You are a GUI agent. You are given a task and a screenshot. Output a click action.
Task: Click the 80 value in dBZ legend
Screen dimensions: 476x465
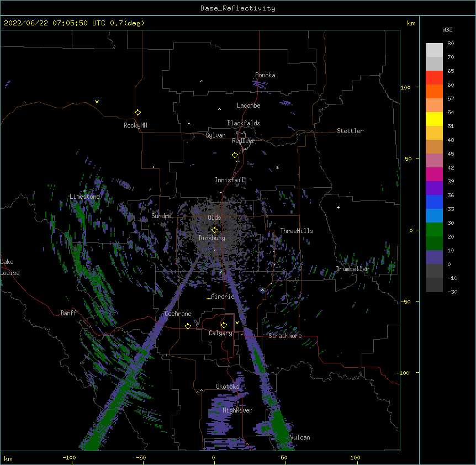[451, 43]
